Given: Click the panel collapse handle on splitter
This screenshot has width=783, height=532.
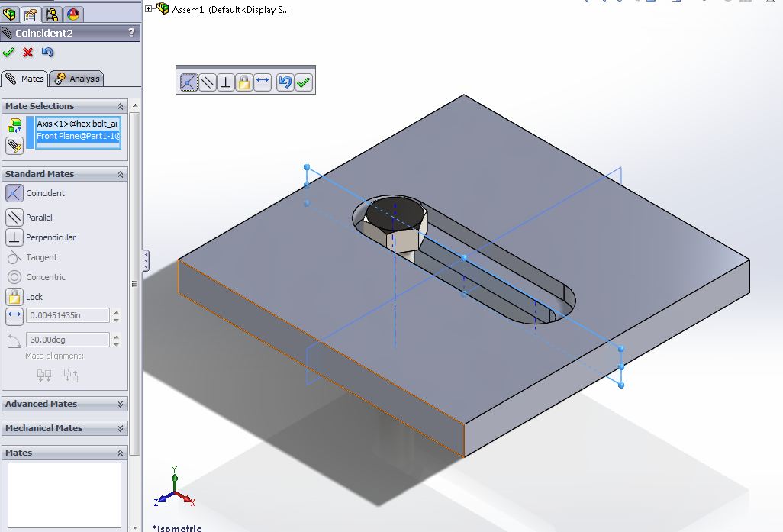Looking at the screenshot, I should [x=146, y=261].
